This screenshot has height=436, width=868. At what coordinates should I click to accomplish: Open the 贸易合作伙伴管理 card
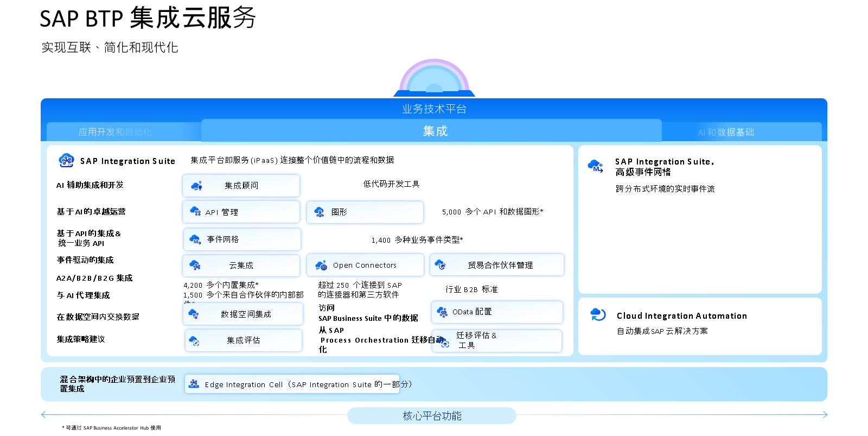pyautogui.click(x=497, y=264)
